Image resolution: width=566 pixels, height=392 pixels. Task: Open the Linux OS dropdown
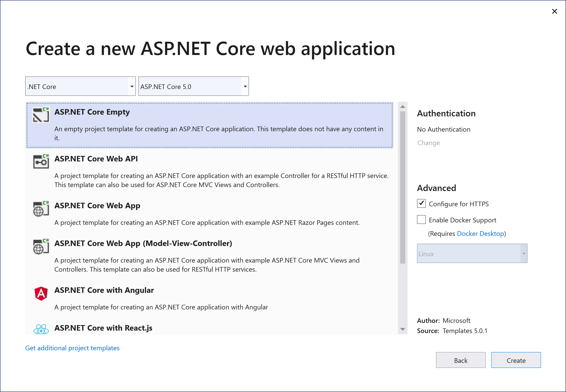472,254
